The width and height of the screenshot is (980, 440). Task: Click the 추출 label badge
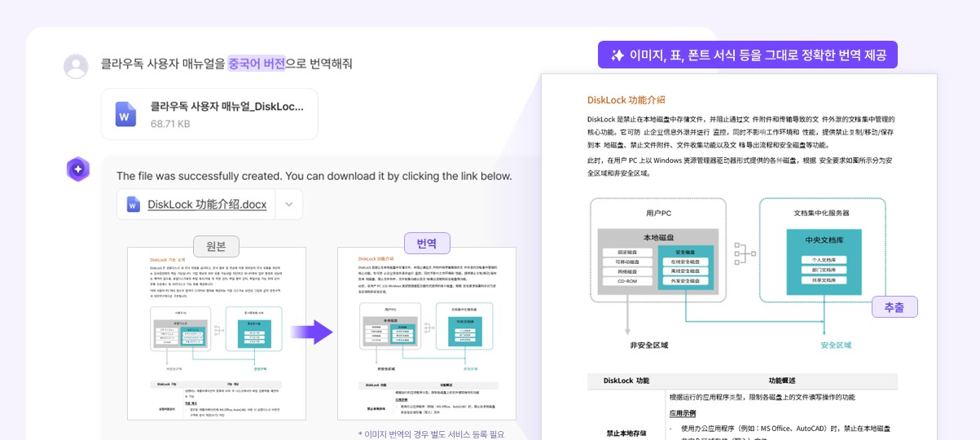pyautogui.click(x=894, y=306)
